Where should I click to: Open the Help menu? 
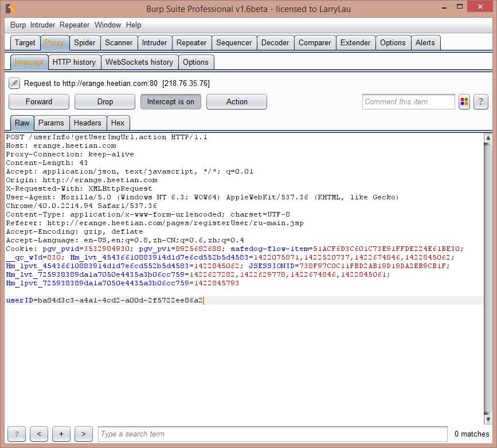click(134, 25)
